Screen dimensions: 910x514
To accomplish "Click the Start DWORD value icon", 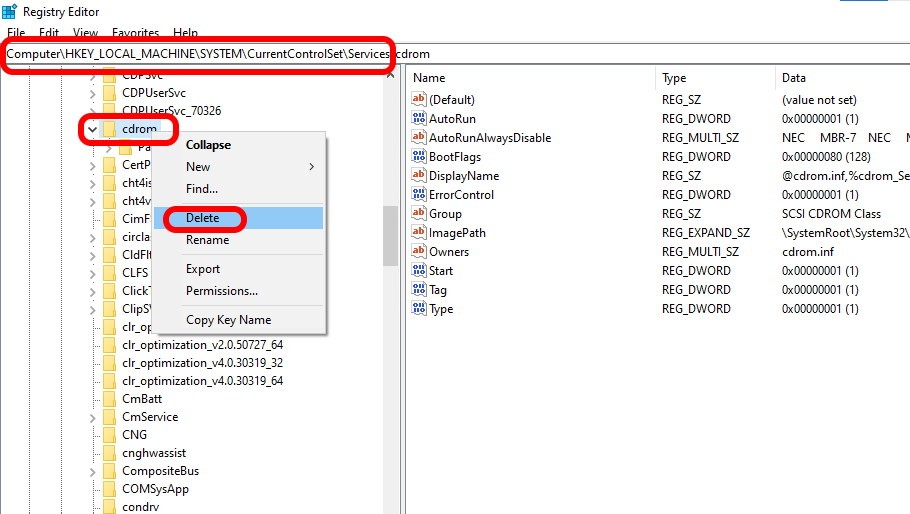I will tap(418, 270).
